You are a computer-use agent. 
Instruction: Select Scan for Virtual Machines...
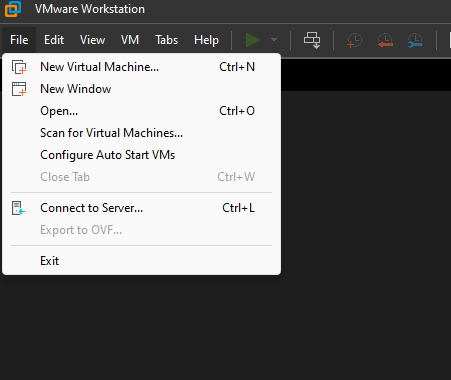141,133
